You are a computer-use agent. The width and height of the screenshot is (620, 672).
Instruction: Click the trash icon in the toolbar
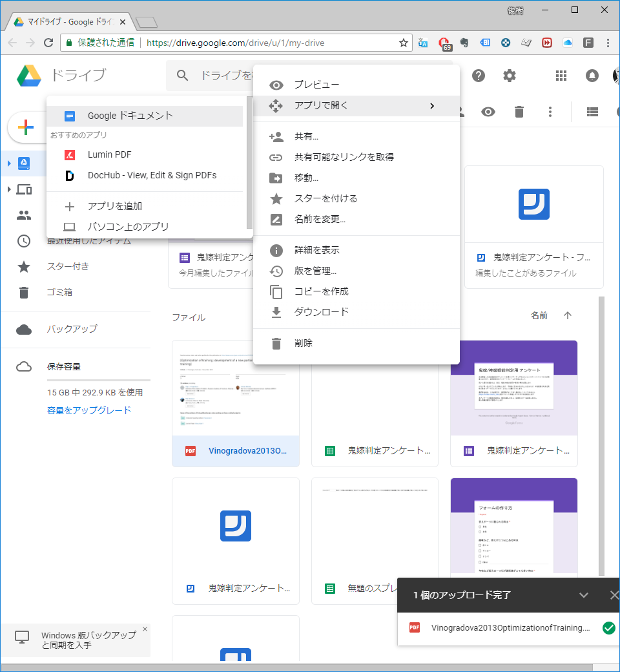pyautogui.click(x=519, y=112)
